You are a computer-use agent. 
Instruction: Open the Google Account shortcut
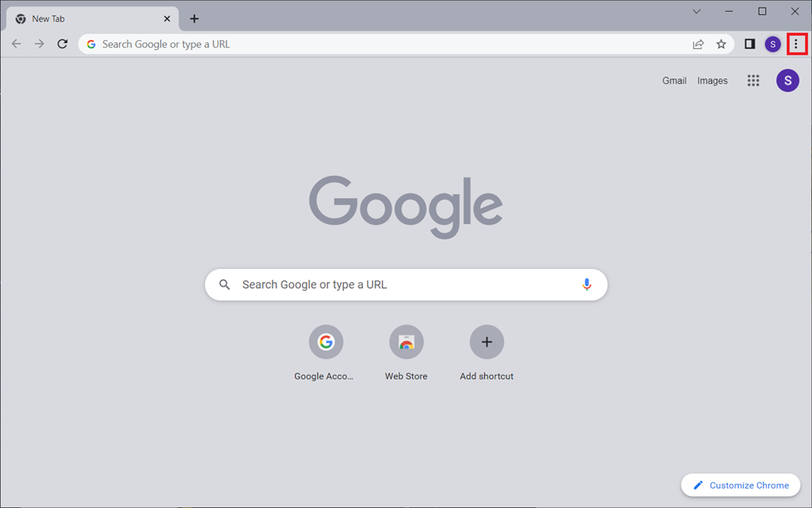[x=326, y=353]
